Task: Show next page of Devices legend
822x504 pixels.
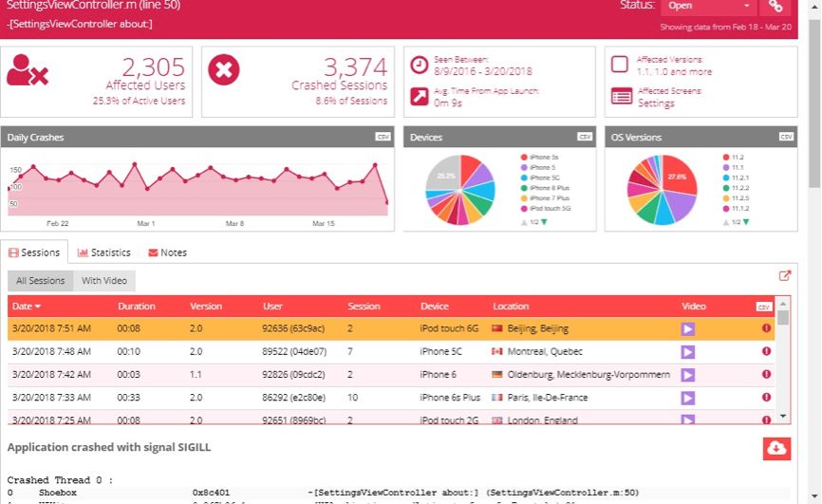Action: coord(545,222)
